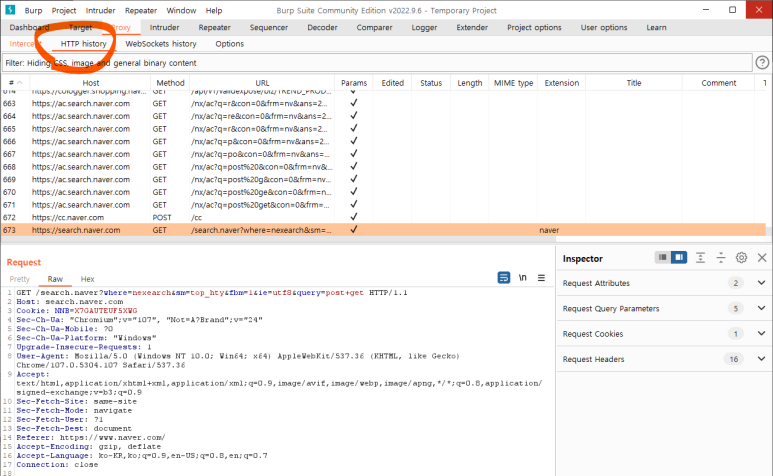The width and height of the screenshot is (773, 476).
Task: Open the filter help question mark icon
Action: pyautogui.click(x=762, y=63)
